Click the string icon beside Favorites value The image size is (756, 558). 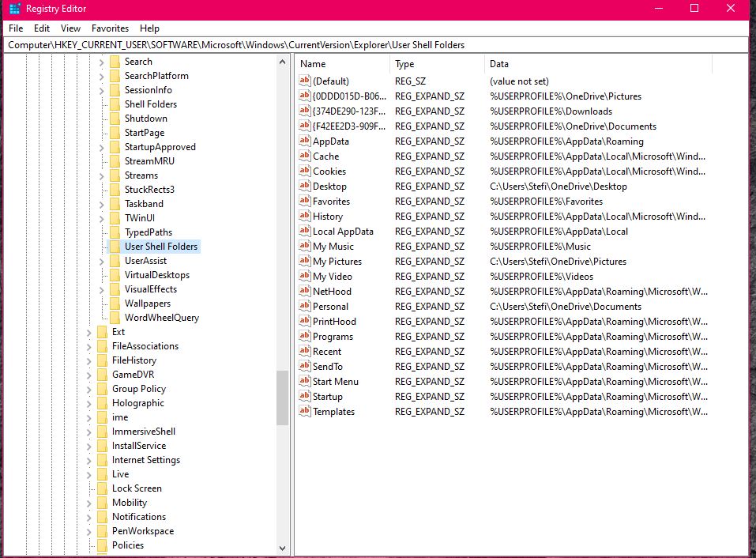point(304,201)
